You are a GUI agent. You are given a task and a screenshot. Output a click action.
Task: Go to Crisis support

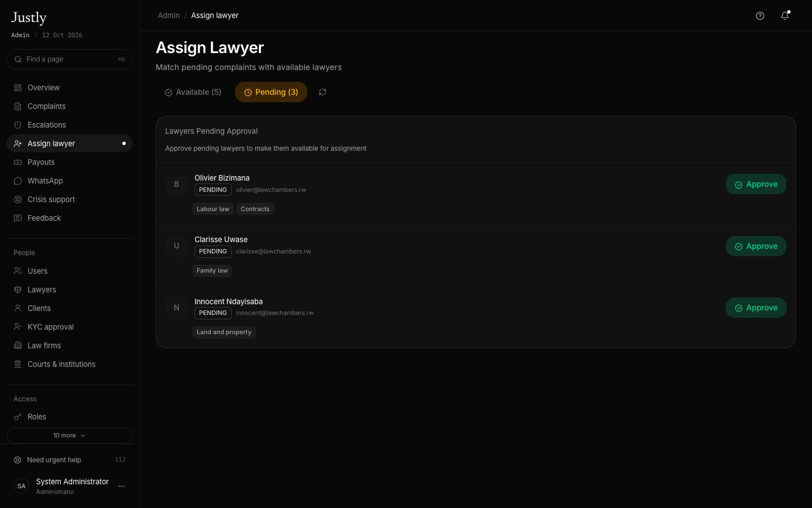point(69,199)
